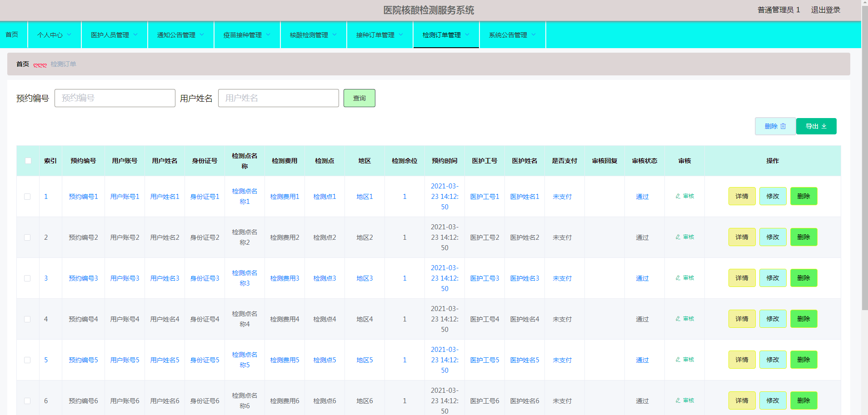
Task: Click the trash icon on top 删除 button
Action: [x=783, y=126]
